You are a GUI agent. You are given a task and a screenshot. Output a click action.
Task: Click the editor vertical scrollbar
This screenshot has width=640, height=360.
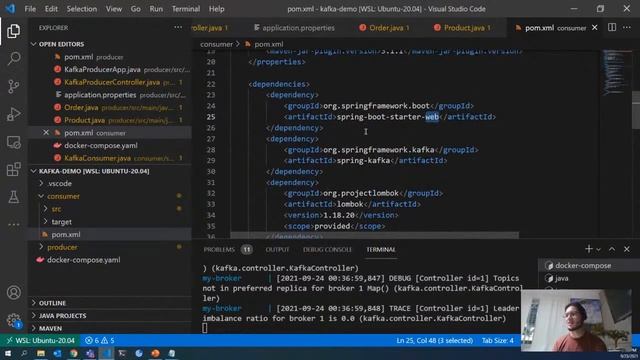[636, 110]
